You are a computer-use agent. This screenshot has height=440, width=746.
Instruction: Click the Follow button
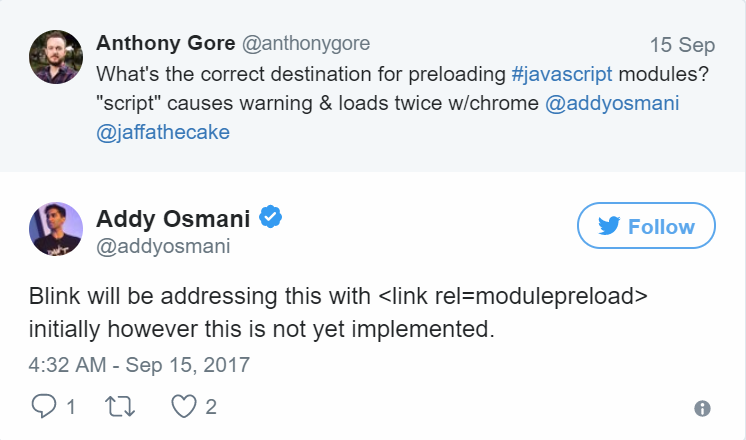pyautogui.click(x=646, y=227)
